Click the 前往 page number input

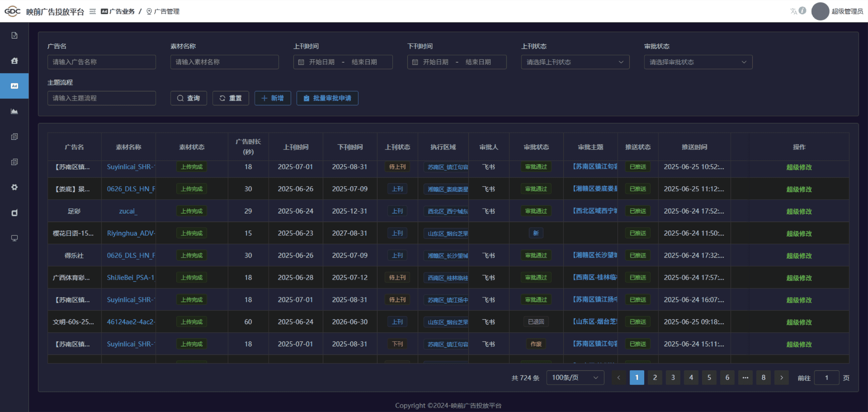826,377
